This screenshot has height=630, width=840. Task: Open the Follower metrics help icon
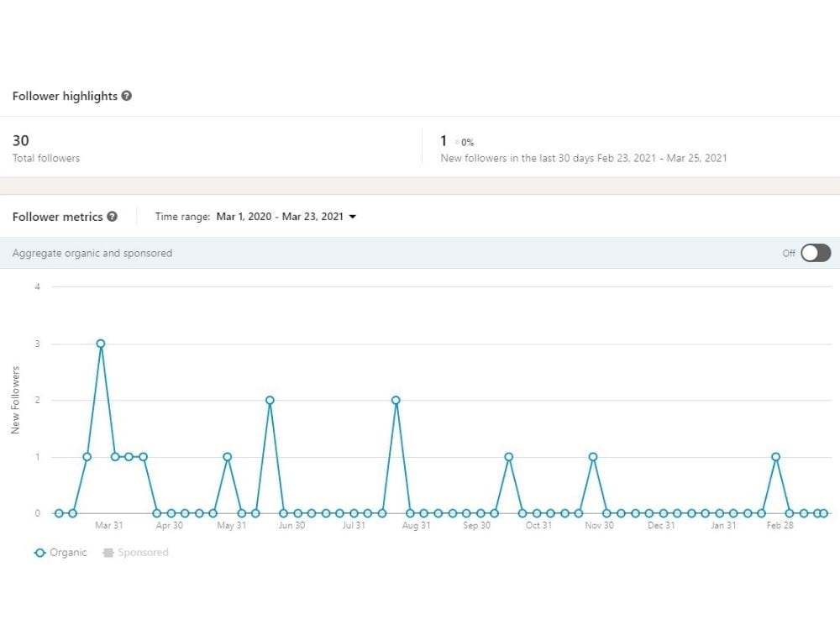(x=112, y=217)
